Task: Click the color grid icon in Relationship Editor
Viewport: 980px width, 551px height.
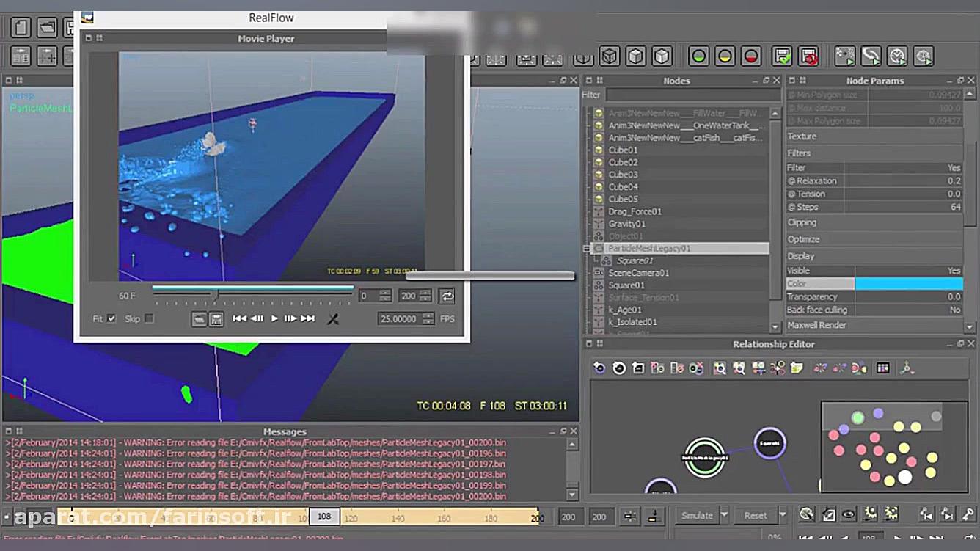Action: pyautogui.click(x=883, y=368)
